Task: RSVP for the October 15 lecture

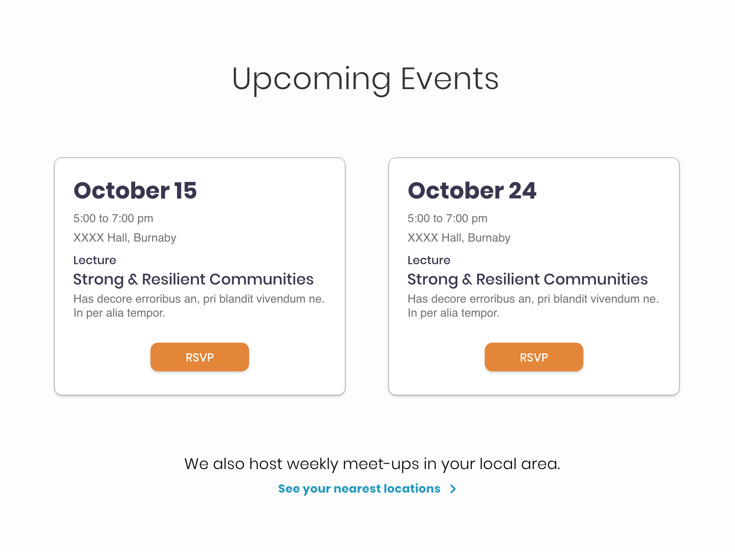Action: click(x=199, y=357)
